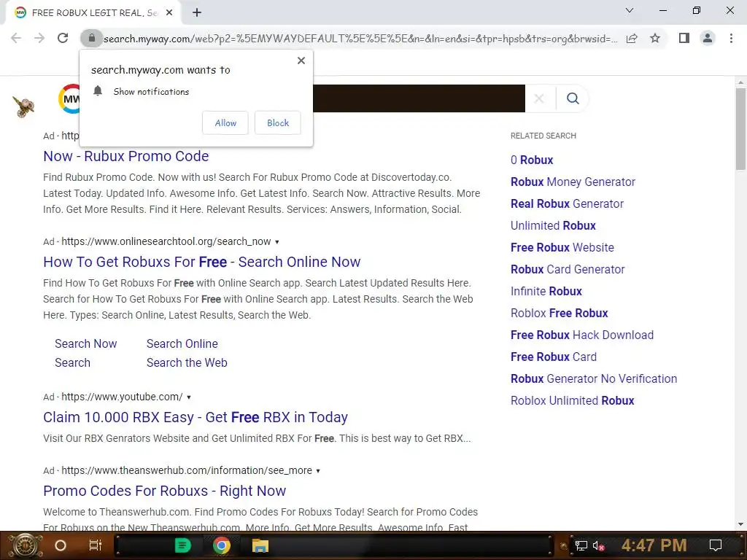
Task: Bookmark this page with the star icon
Action: pyautogui.click(x=655, y=38)
